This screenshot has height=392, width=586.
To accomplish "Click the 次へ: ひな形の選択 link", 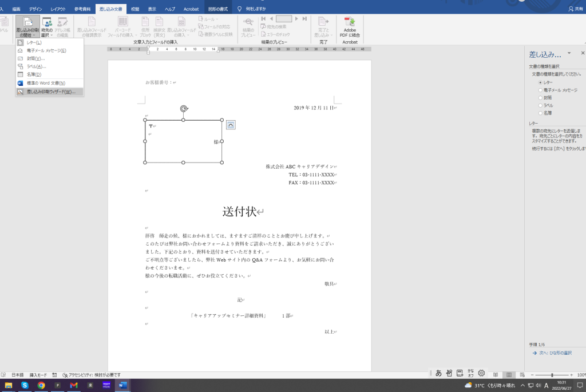I will pyautogui.click(x=555, y=353).
